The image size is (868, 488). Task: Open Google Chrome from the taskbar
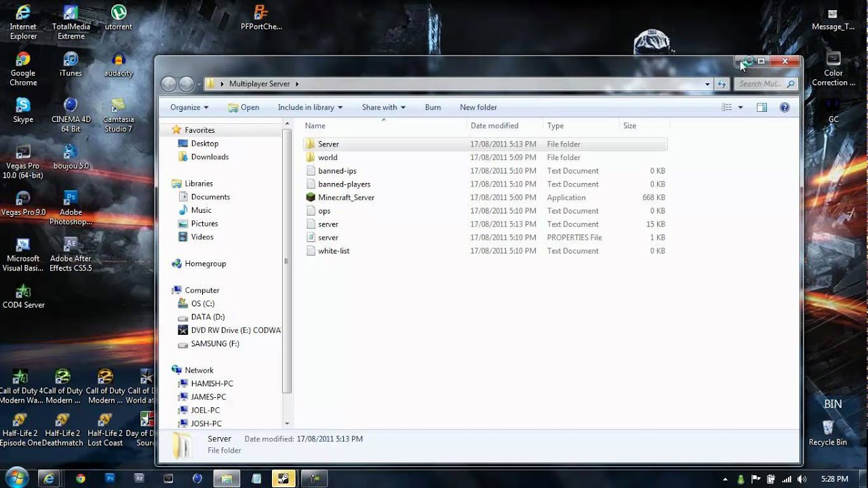pos(81,479)
